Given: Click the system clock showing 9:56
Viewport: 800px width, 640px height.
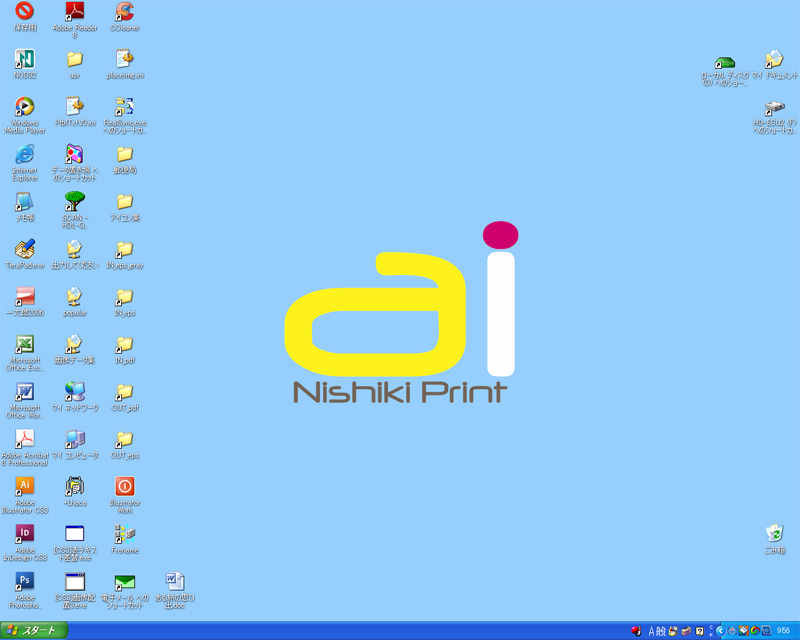Looking at the screenshot, I should point(783,631).
